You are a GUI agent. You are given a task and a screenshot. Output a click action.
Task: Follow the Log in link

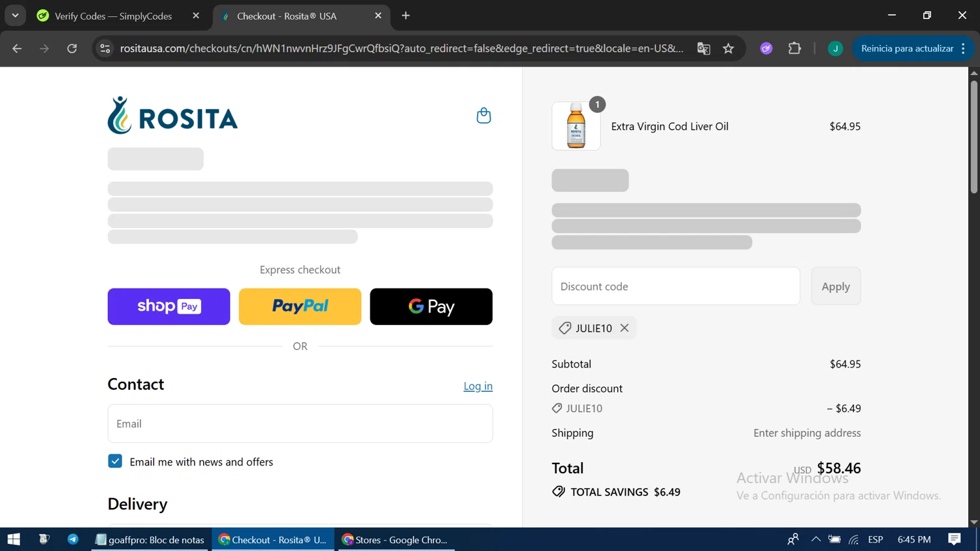478,386
